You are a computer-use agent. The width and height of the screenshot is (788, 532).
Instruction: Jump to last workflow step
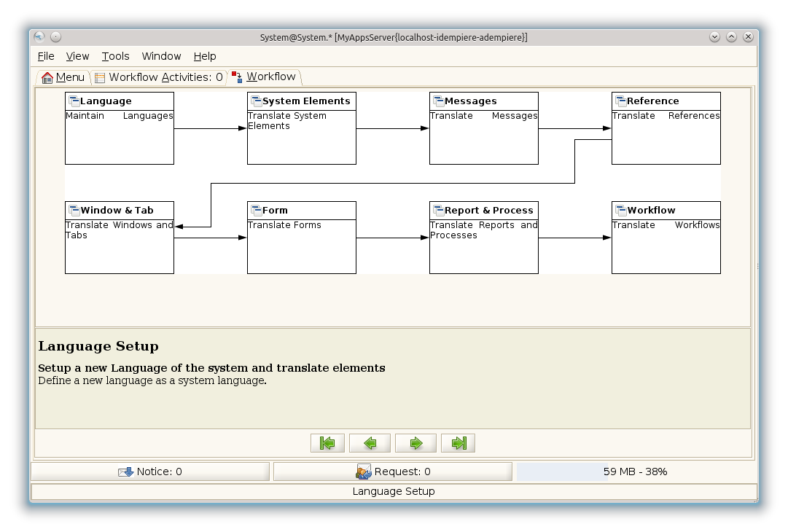[458, 443]
